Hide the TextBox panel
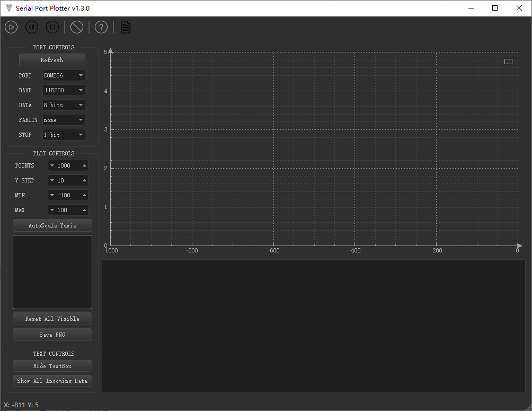Viewport: 532px width, 411px height. pos(52,365)
